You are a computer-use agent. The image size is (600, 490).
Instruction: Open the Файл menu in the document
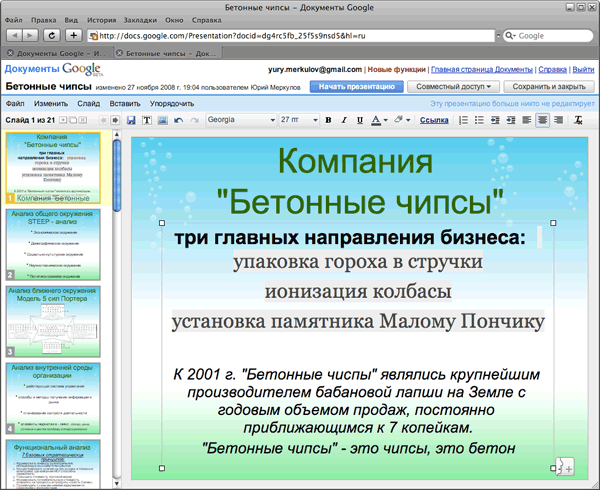(x=15, y=104)
